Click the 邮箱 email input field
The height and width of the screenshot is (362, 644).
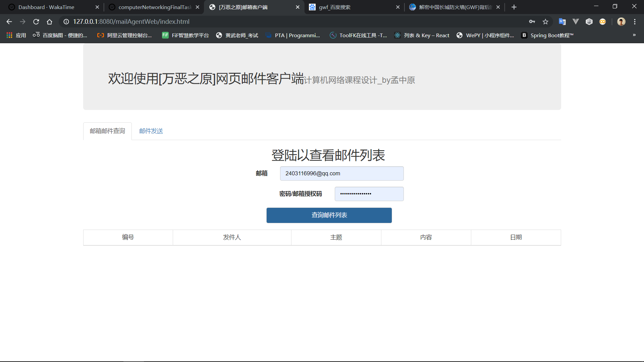(x=341, y=174)
